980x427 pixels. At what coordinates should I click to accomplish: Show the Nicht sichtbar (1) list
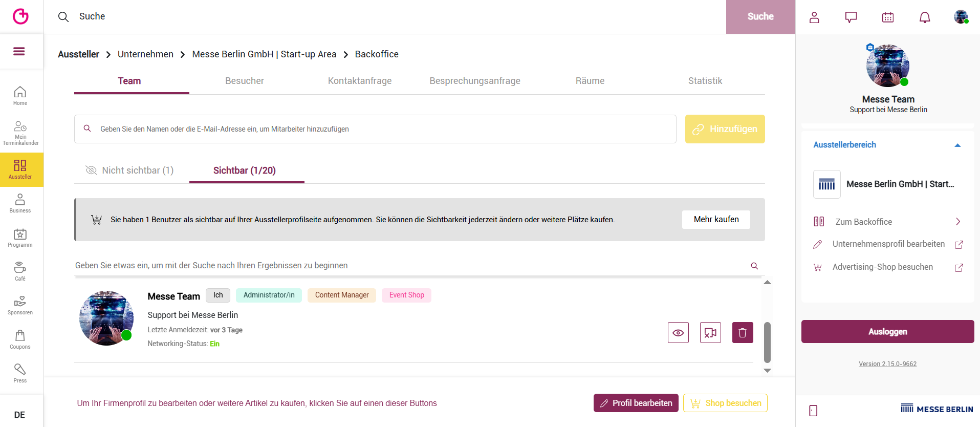[130, 170]
